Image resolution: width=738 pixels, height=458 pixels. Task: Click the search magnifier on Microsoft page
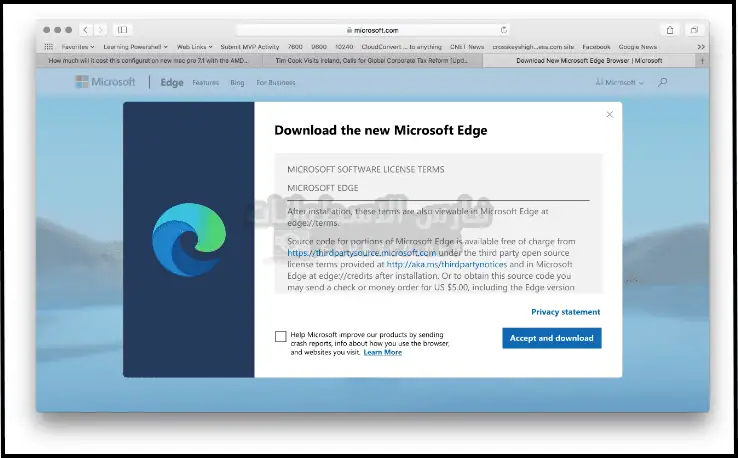pos(662,82)
